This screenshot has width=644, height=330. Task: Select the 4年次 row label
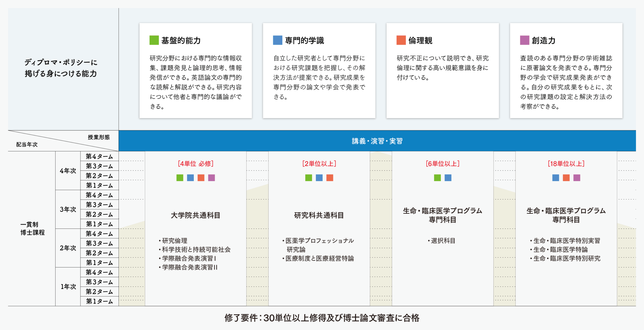[x=68, y=171]
